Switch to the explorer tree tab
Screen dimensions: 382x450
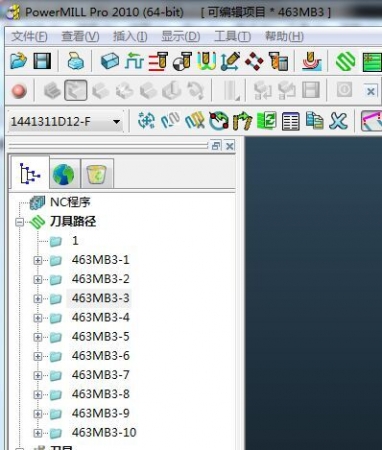tap(30, 173)
